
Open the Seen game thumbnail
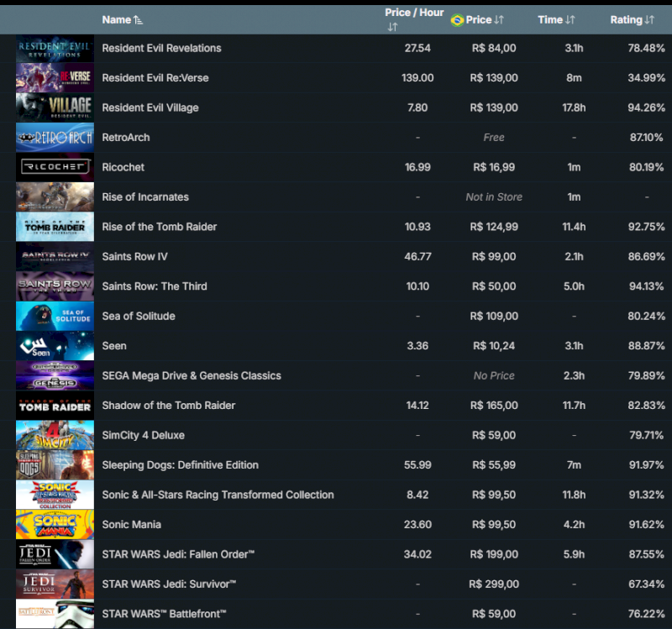click(55, 346)
